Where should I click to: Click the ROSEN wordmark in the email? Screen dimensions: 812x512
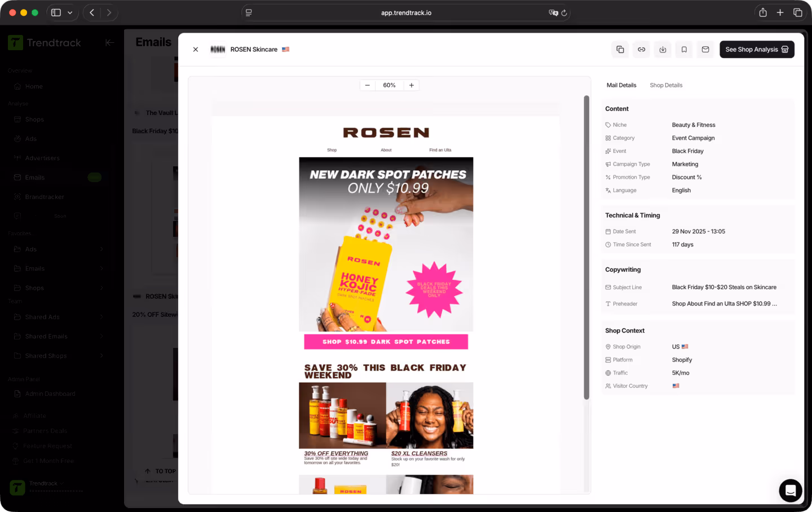point(386,133)
